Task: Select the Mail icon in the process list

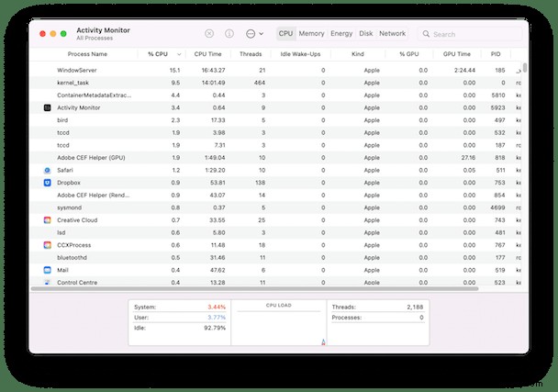Action: tap(47, 270)
